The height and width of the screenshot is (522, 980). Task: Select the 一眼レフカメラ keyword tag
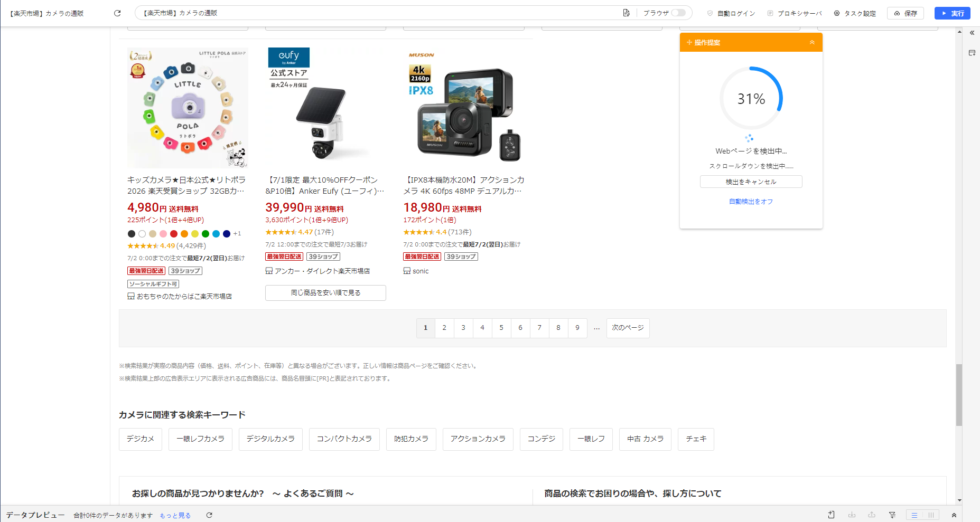tap(200, 439)
